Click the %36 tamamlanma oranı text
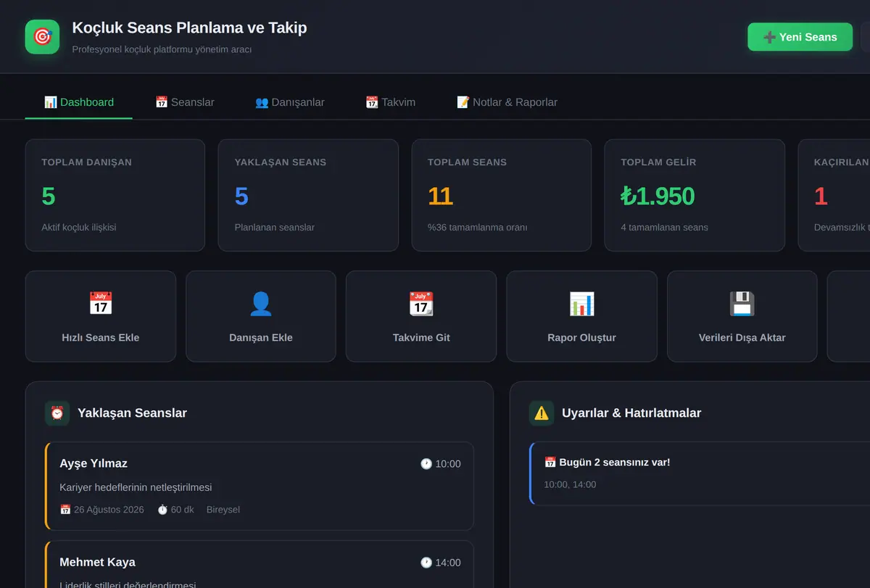The height and width of the screenshot is (588, 870). pos(477,228)
